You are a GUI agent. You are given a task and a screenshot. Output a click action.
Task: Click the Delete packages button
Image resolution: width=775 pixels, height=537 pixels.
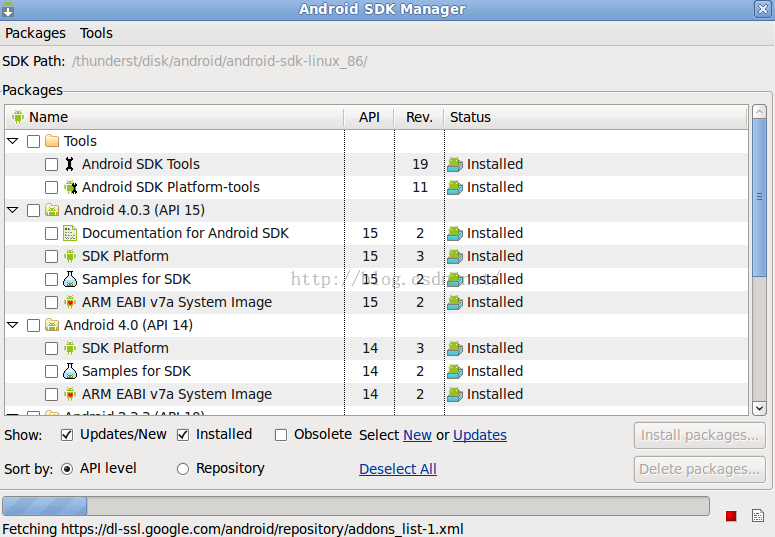700,469
